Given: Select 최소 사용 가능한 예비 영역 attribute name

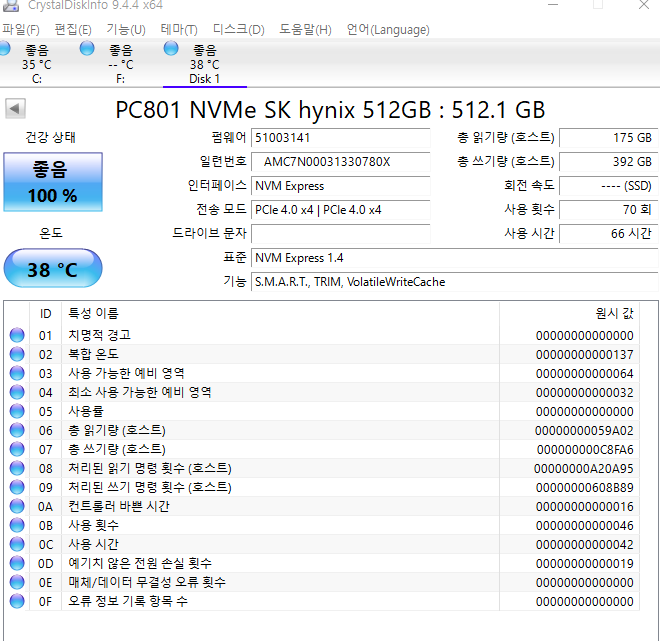Looking at the screenshot, I should tap(140, 392).
